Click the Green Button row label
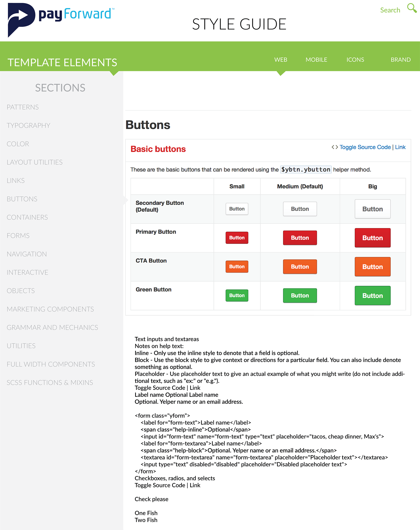 point(153,289)
